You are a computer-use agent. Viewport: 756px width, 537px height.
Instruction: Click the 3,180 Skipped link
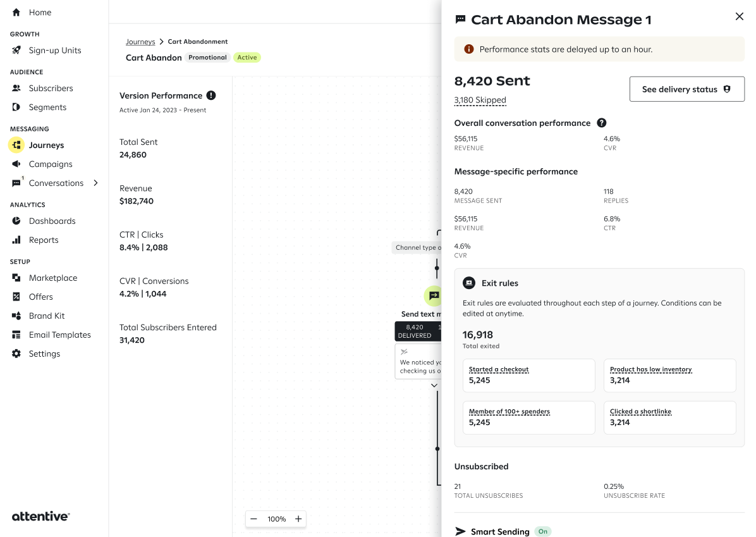(x=480, y=100)
